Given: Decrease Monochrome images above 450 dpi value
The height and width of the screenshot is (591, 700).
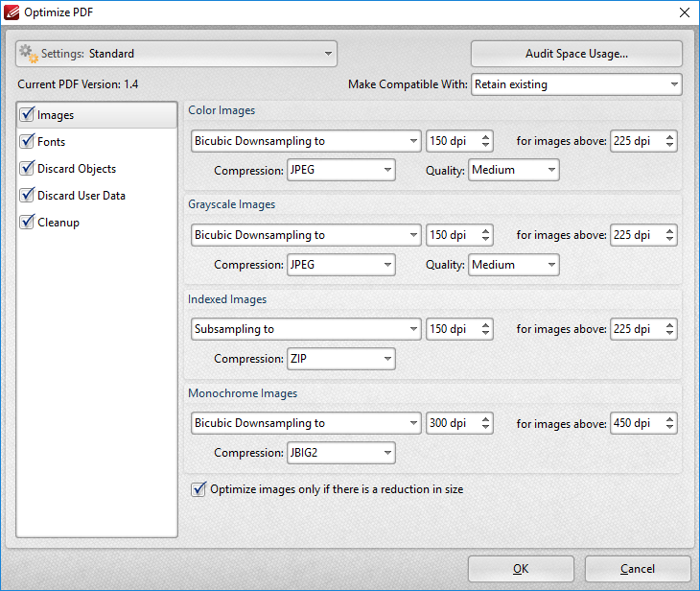Looking at the screenshot, I should [x=670, y=428].
